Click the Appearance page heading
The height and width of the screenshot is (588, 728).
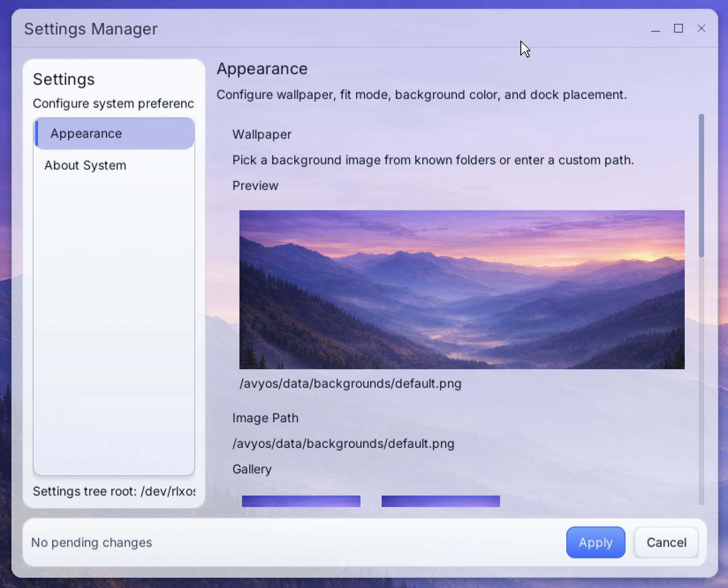click(x=262, y=69)
